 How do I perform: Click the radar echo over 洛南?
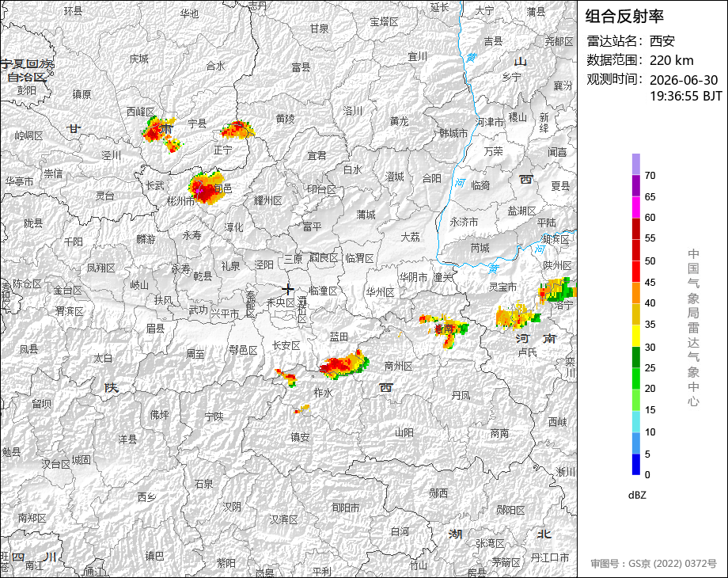[444, 329]
